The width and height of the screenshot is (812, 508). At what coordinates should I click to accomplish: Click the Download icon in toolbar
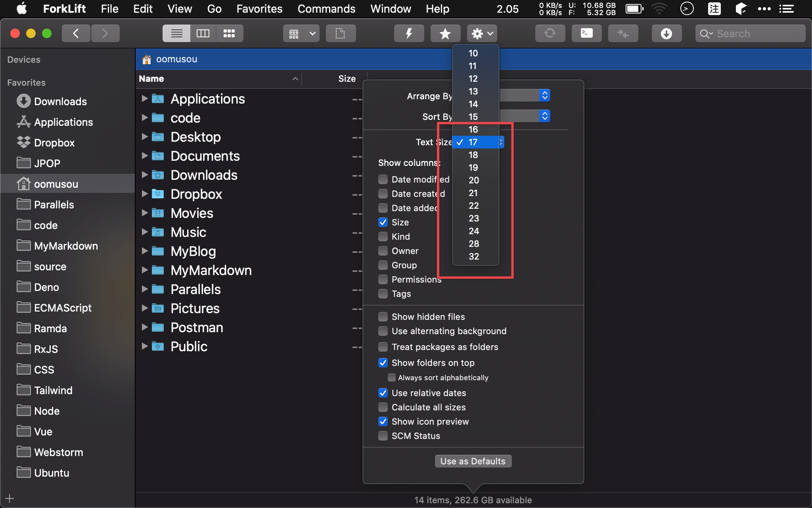[666, 33]
